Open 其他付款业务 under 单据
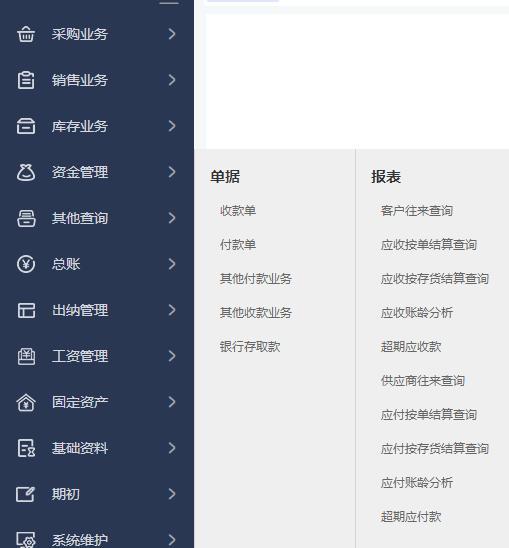 tap(256, 279)
